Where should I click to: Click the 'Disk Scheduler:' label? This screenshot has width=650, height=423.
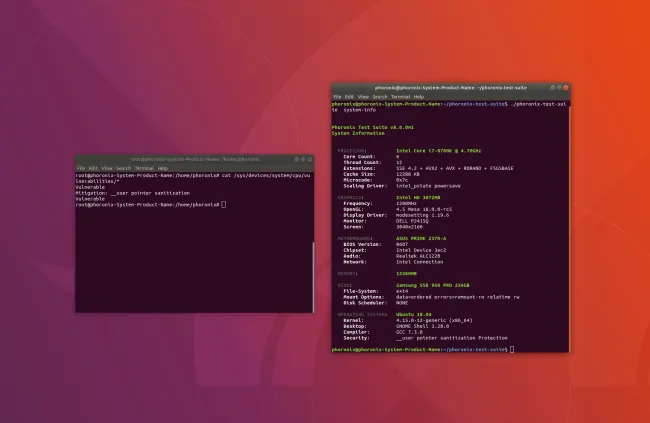(365, 303)
